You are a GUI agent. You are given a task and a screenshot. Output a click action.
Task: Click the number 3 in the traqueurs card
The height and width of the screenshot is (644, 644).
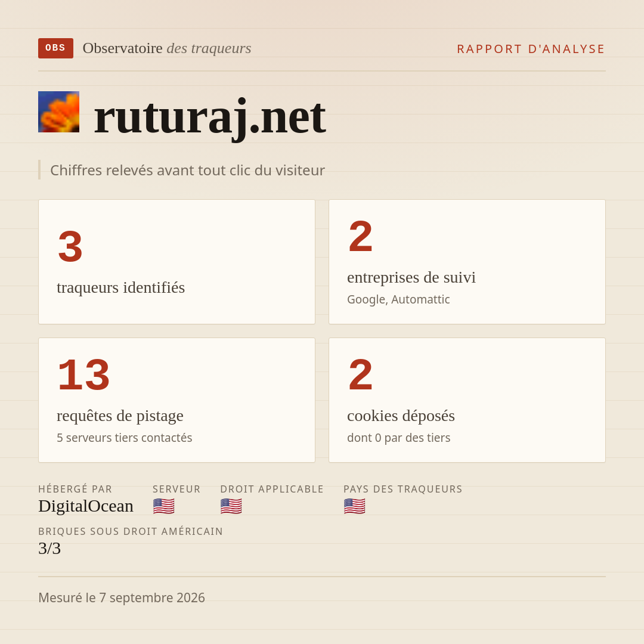tap(70, 246)
